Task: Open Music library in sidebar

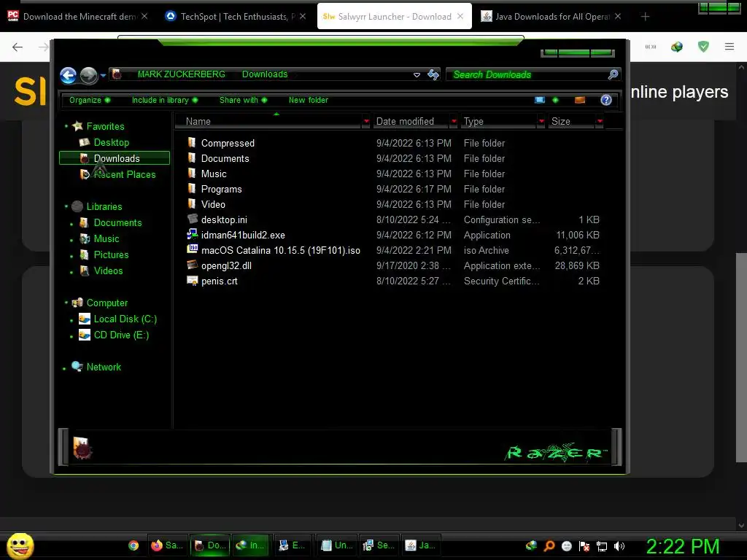Action: (x=107, y=238)
